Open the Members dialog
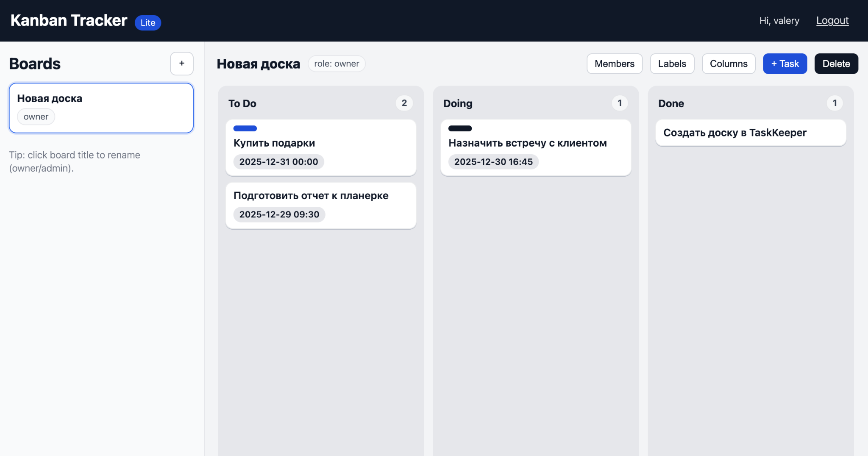The height and width of the screenshot is (456, 868). [615, 64]
